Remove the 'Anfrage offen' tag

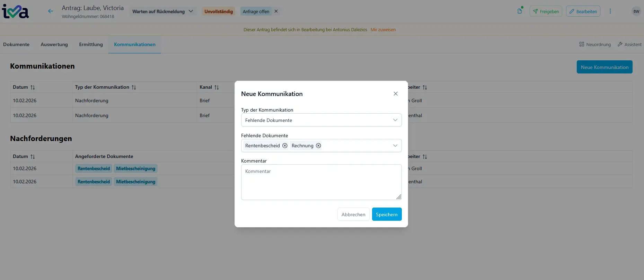click(x=276, y=11)
